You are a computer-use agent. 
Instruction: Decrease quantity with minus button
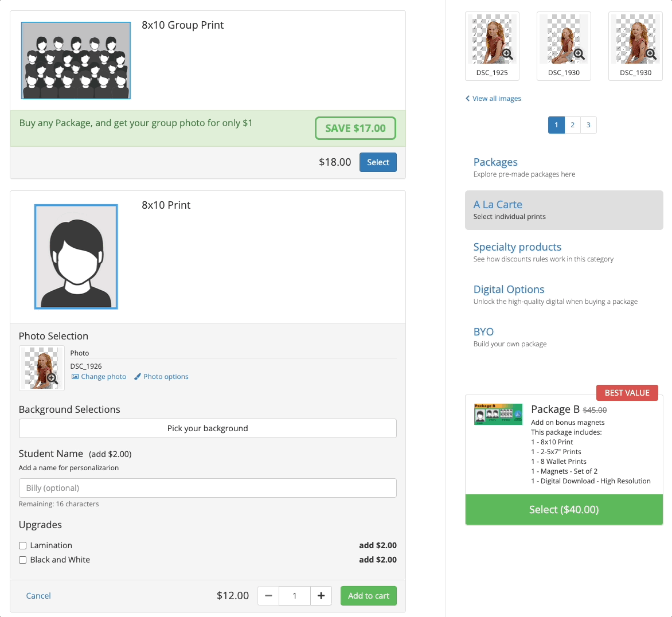coord(268,596)
